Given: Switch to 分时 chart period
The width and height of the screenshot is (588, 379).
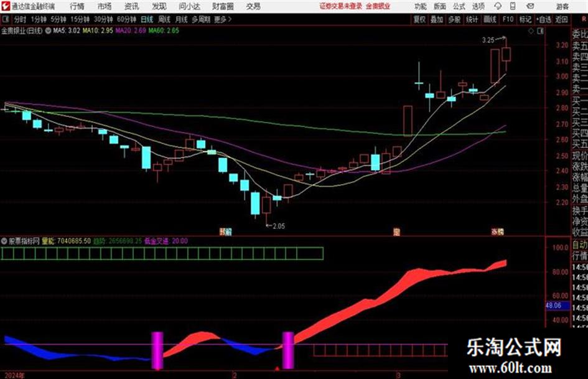Looking at the screenshot, I should pos(20,19).
